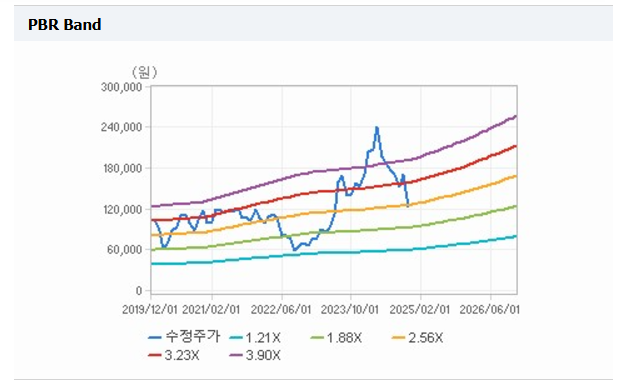Click the 2023/10/01 x-axis date

coord(350,309)
